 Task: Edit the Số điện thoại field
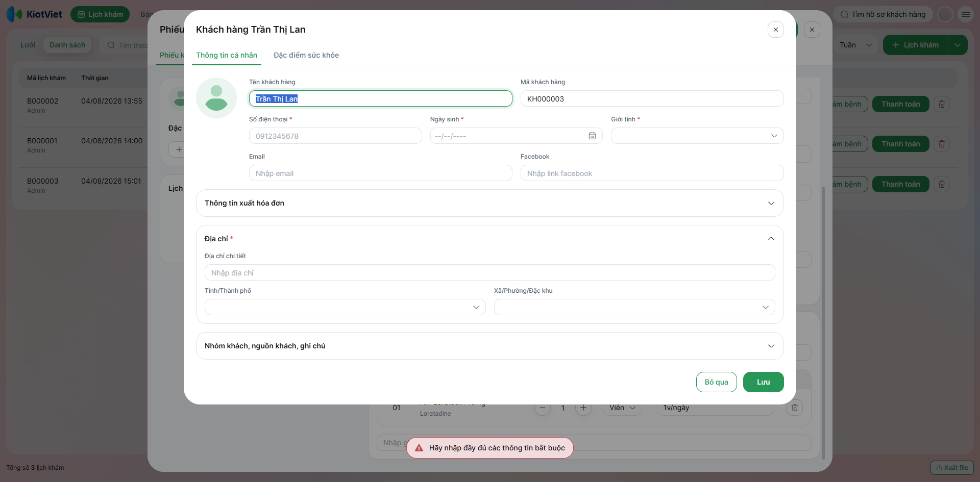click(x=335, y=136)
